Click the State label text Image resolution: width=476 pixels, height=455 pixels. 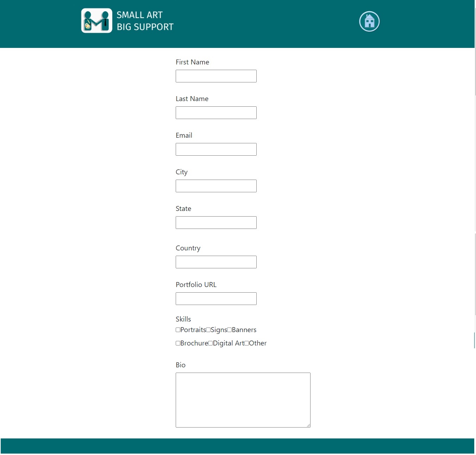tap(183, 208)
